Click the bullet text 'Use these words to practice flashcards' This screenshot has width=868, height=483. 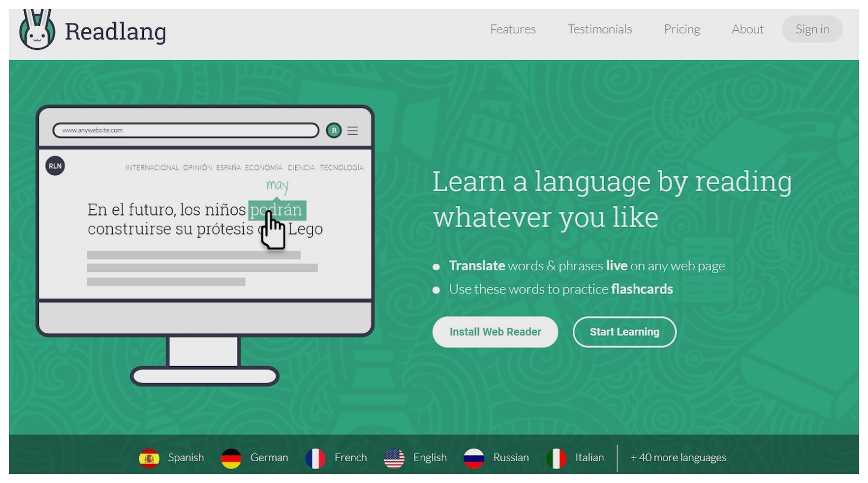coord(561,289)
